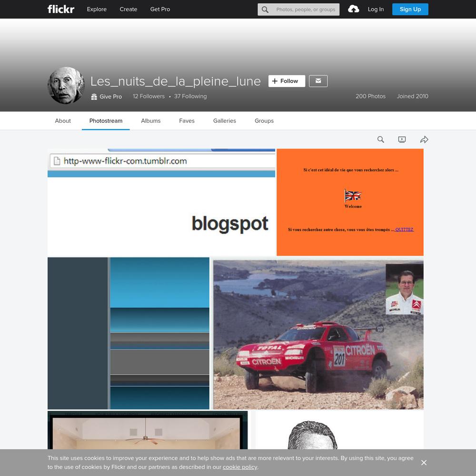
Task: Open the Explore menu
Action: pyautogui.click(x=97, y=9)
